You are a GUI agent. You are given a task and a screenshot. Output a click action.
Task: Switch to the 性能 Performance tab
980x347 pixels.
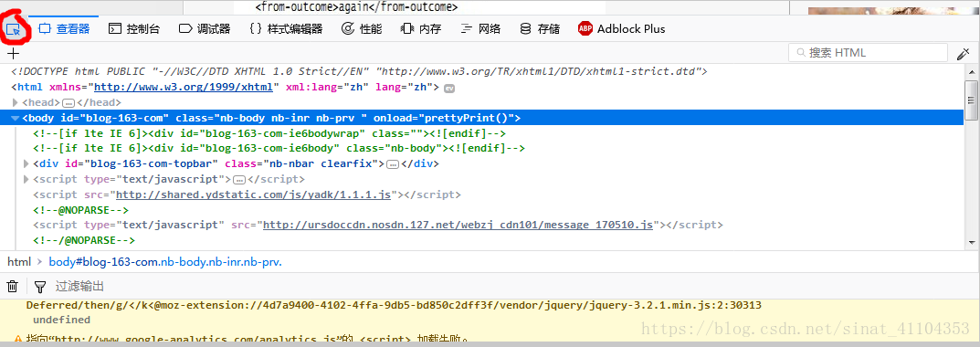(x=362, y=28)
